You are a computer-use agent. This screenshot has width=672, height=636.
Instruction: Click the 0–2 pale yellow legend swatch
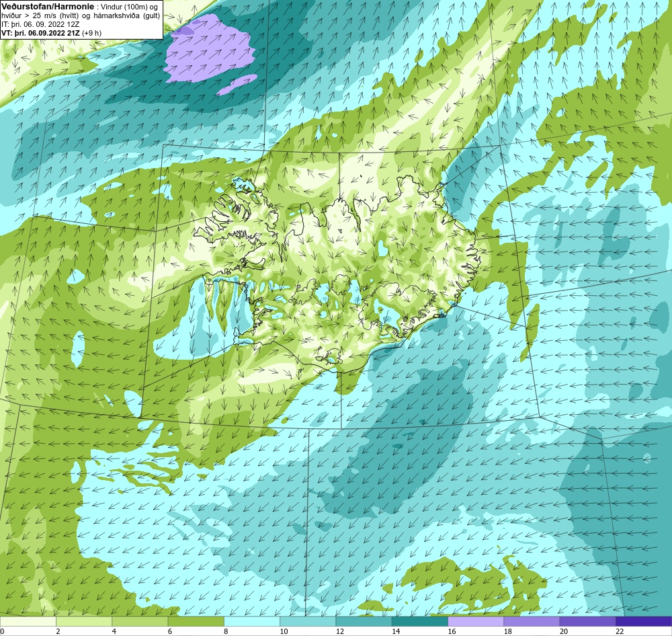[x=28, y=621]
